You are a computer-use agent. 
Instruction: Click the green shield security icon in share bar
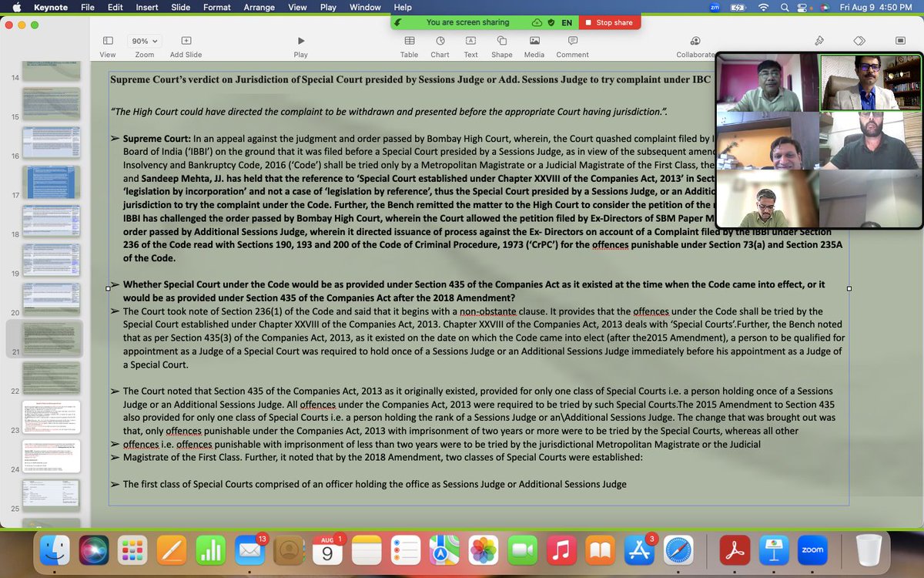point(551,22)
